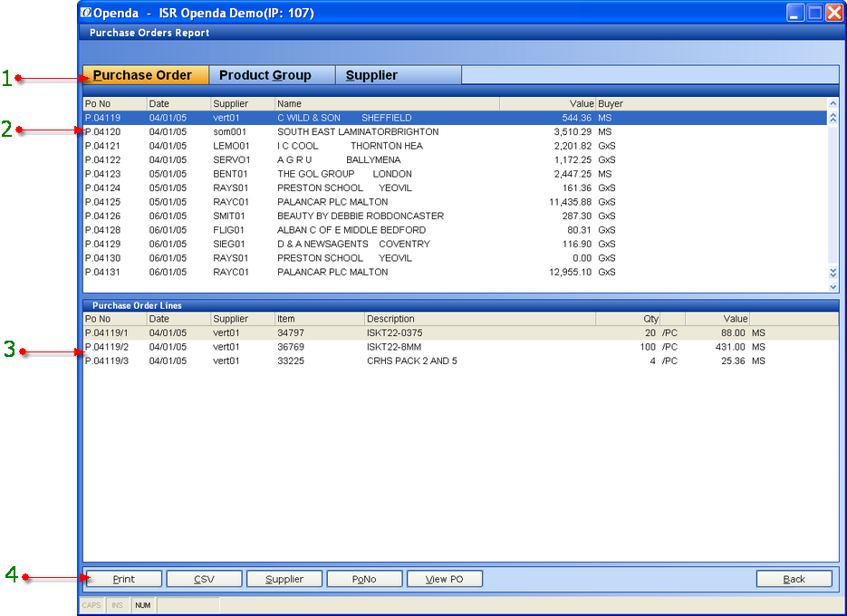Select purchase order P.04119
The width and height of the screenshot is (847, 616).
coord(455,118)
